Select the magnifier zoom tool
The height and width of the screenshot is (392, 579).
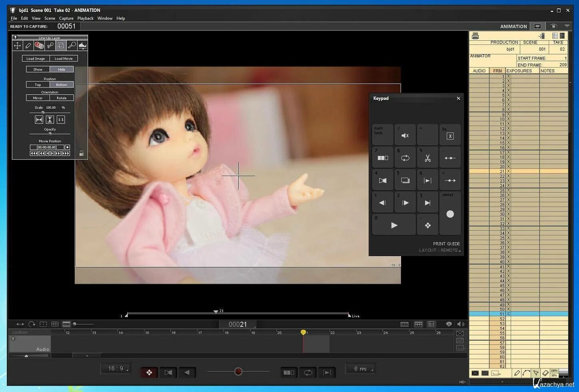(72, 46)
